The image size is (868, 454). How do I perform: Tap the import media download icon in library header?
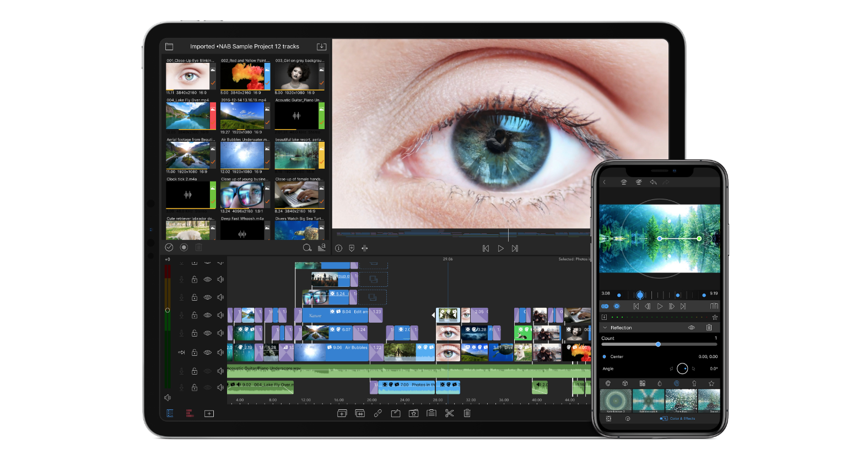321,47
